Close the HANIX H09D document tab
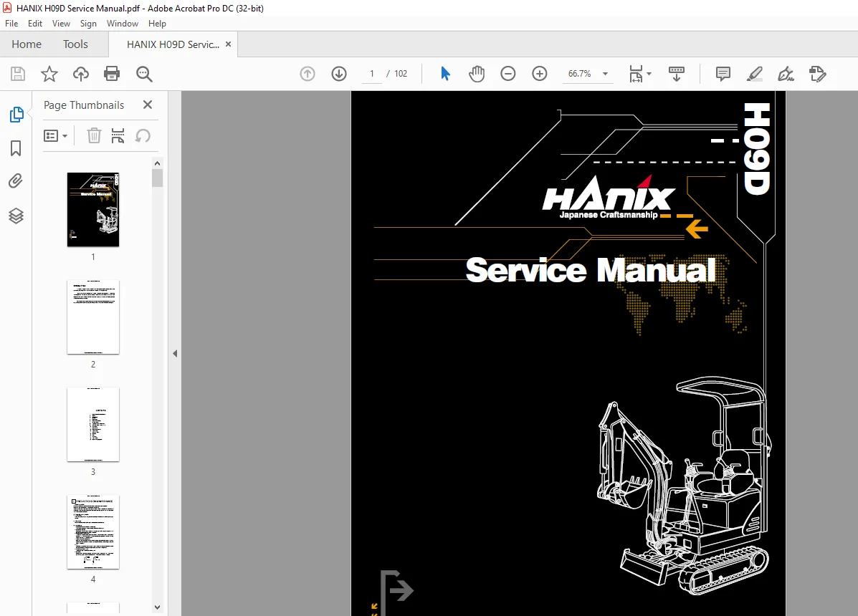Screen dimensions: 858x616 pyautogui.click(x=228, y=44)
